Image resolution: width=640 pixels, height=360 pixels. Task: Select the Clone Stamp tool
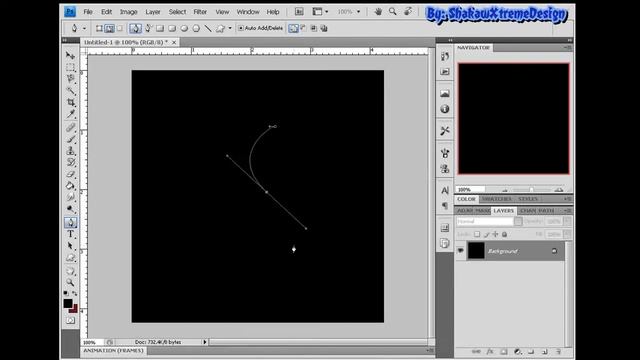coord(71,151)
